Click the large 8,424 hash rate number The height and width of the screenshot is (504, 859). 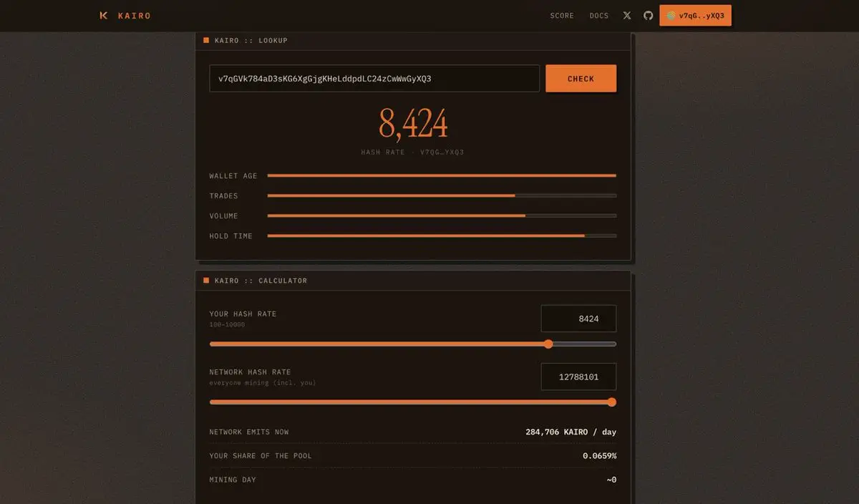(413, 124)
